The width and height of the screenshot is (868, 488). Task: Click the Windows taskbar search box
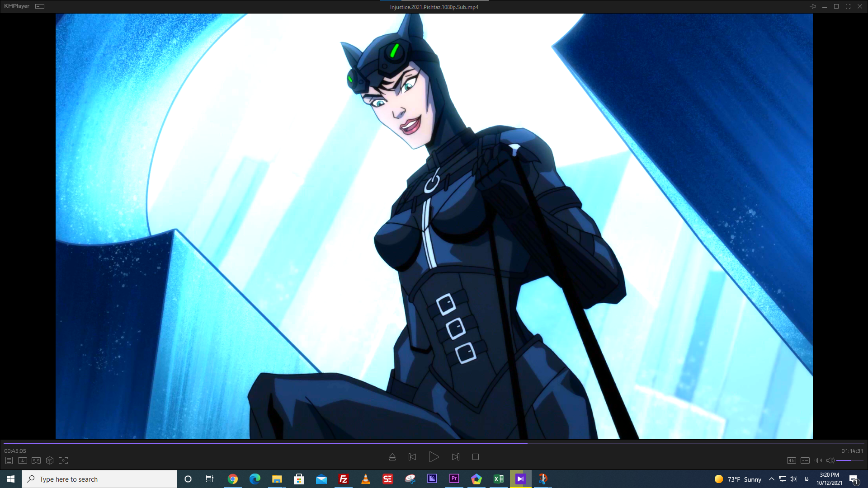tap(99, 479)
